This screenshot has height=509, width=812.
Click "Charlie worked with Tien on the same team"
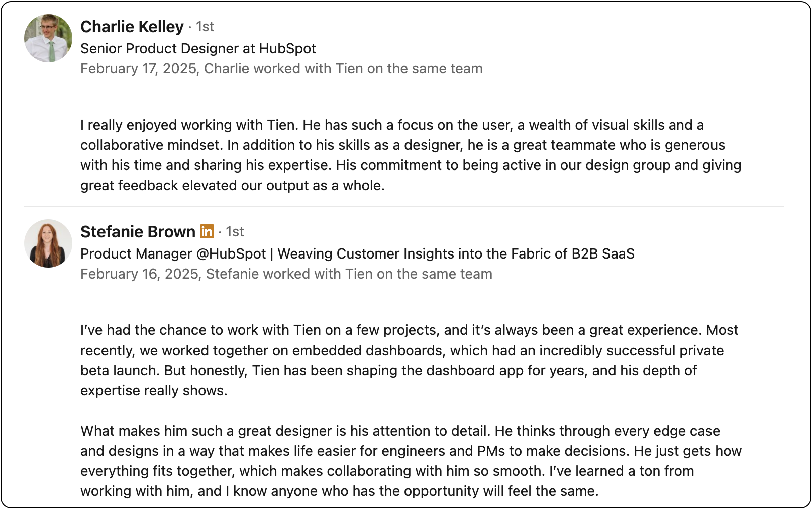(343, 68)
